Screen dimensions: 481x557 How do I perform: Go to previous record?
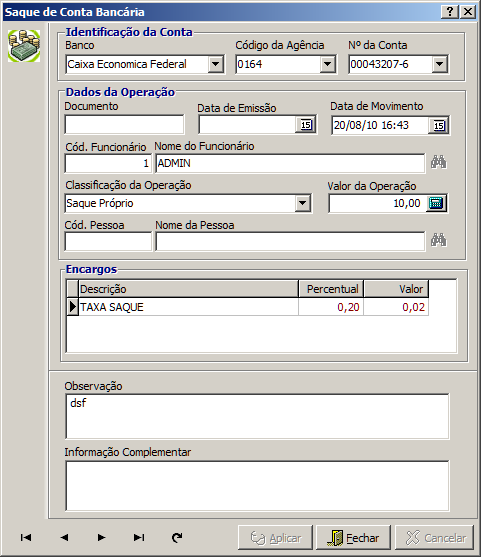coord(64,537)
